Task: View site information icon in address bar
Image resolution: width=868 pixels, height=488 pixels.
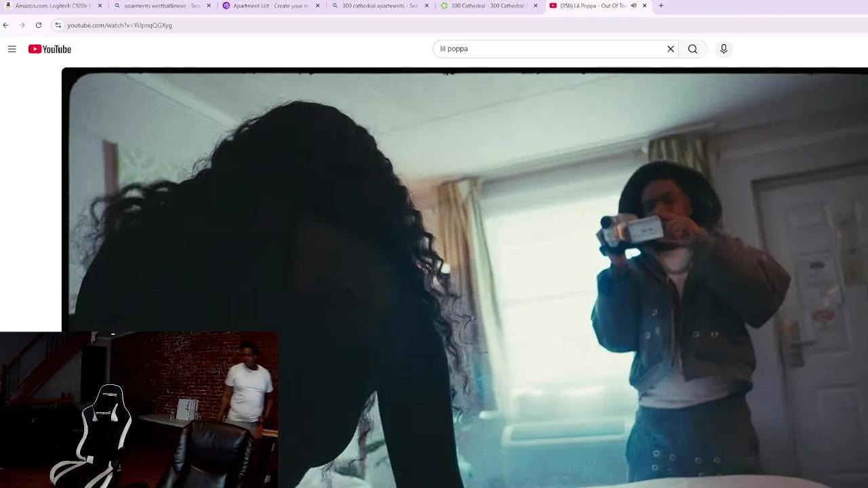Action: point(58,25)
